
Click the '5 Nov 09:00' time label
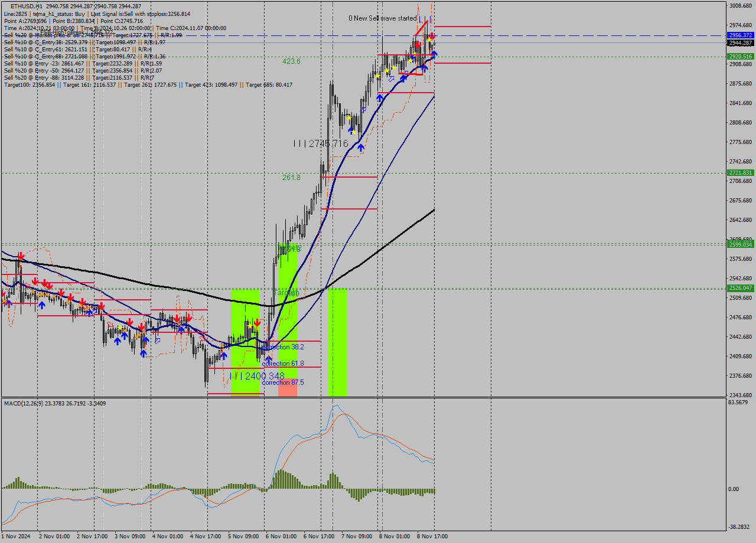pos(243,537)
